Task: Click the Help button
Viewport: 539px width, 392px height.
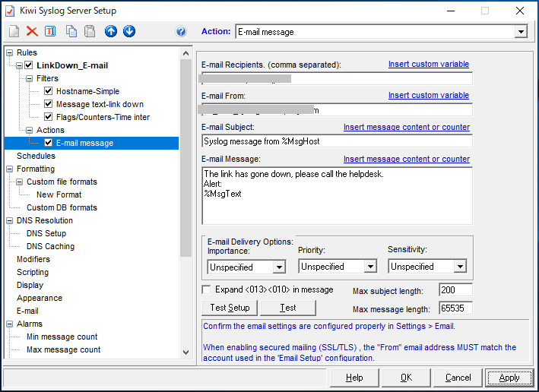Action: pos(354,378)
